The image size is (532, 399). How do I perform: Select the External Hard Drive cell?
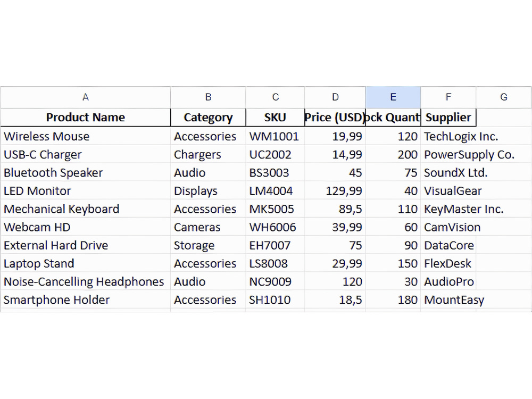tap(86, 245)
